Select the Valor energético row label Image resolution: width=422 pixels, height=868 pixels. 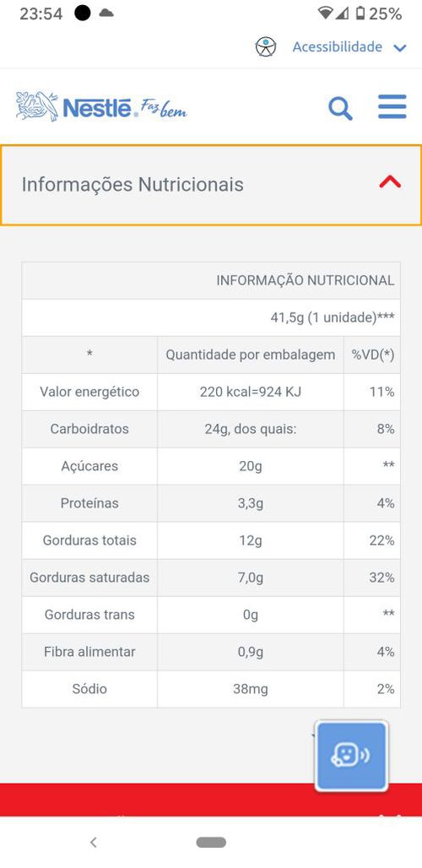click(89, 392)
